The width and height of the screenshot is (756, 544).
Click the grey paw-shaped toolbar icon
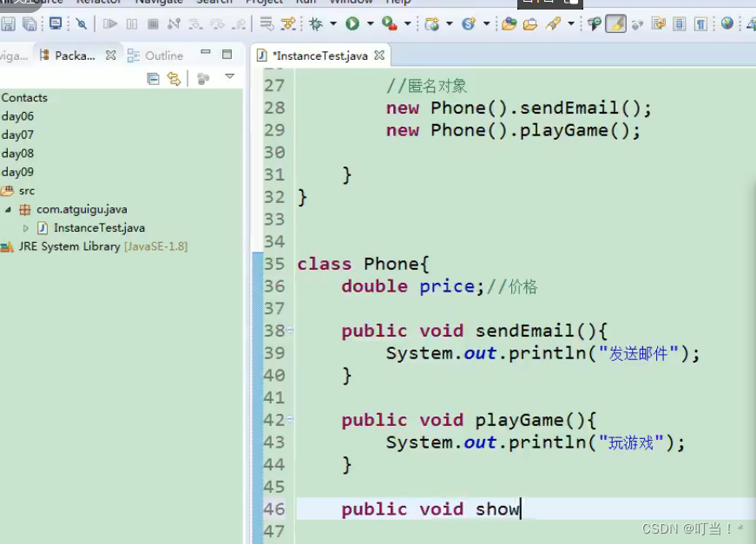[637, 24]
